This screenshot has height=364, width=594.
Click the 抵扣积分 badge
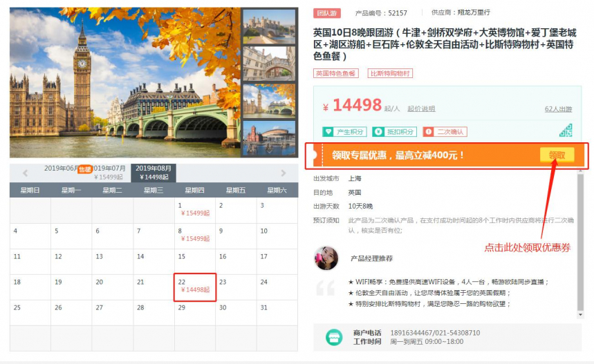click(x=394, y=132)
